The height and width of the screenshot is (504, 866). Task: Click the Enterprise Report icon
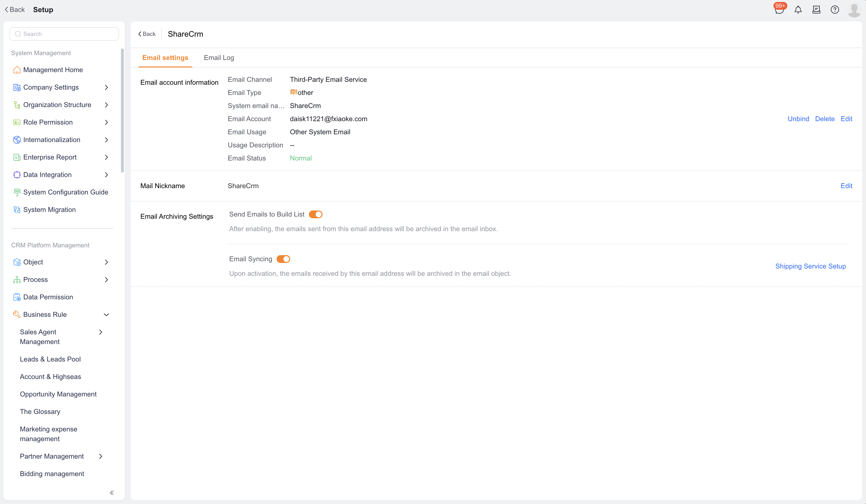17,157
